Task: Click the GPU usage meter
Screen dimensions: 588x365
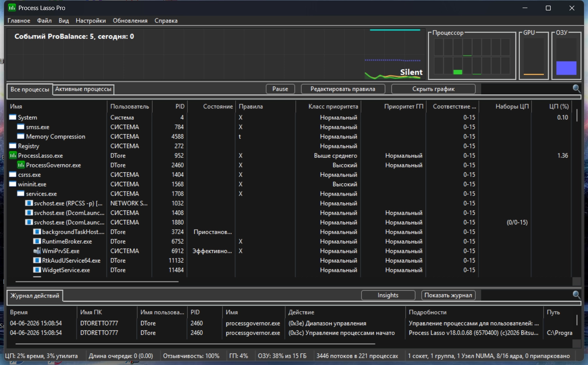Action: pyautogui.click(x=533, y=57)
